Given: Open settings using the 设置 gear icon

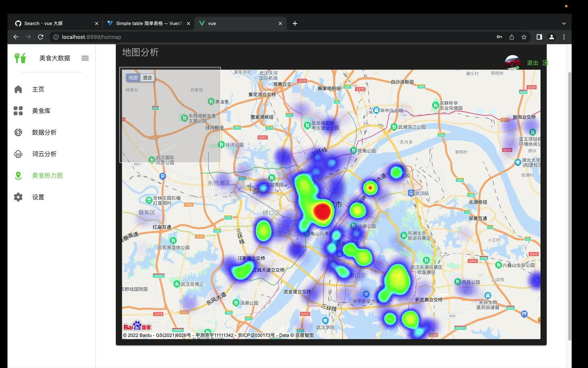Looking at the screenshot, I should pyautogui.click(x=18, y=197).
